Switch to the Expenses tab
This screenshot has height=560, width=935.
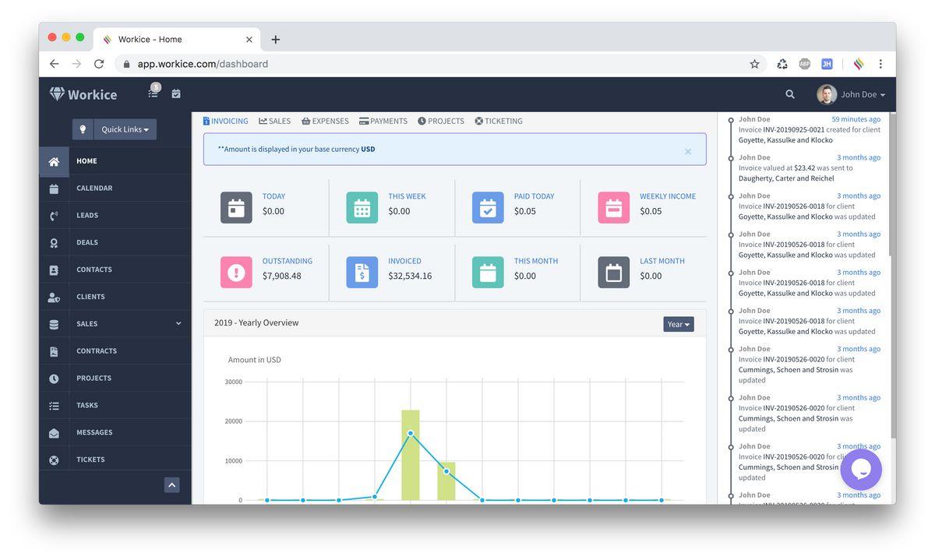click(x=325, y=121)
